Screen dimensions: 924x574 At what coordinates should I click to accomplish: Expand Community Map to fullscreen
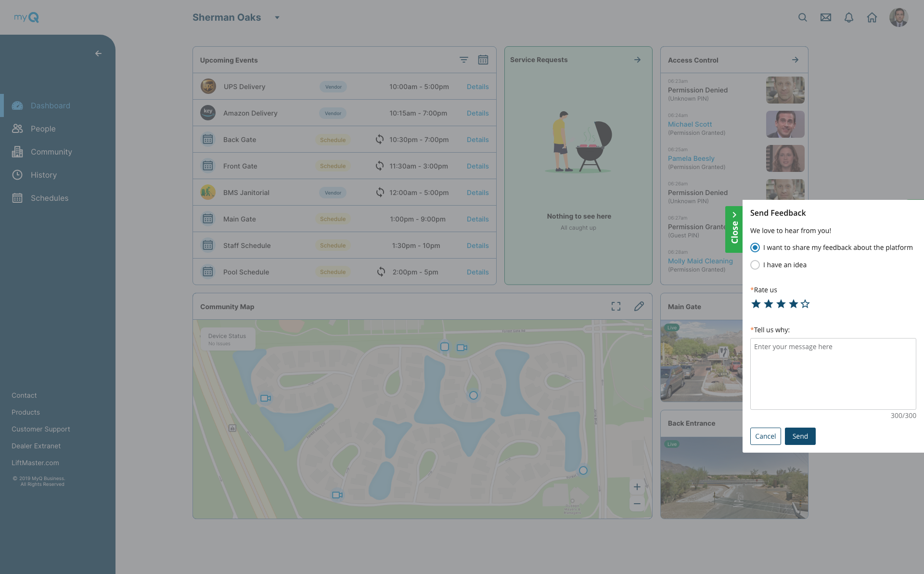[x=616, y=306]
